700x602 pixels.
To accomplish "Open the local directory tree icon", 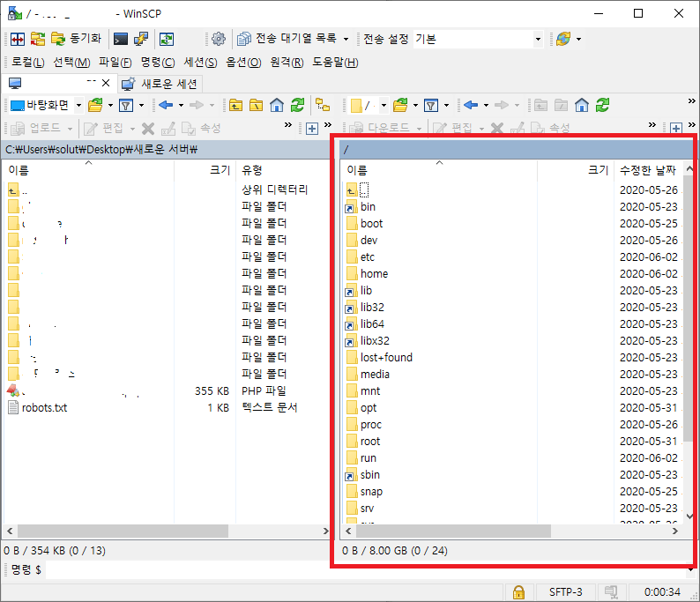I will click(323, 105).
